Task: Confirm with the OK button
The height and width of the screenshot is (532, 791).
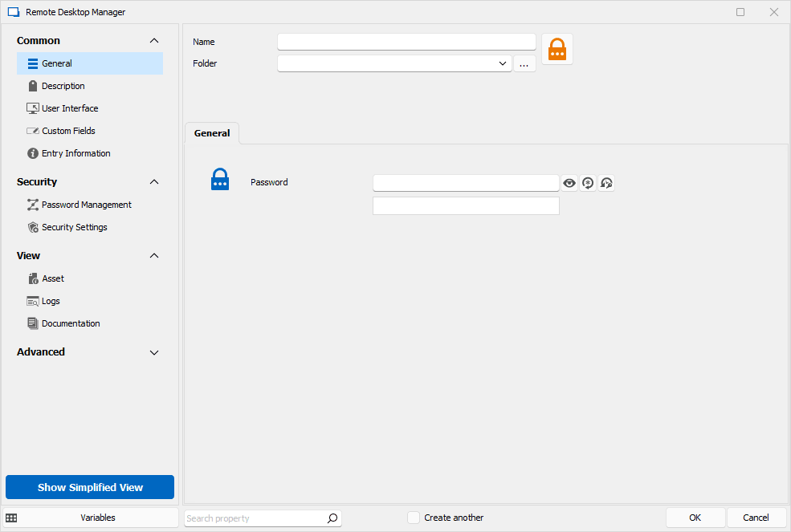Action: [695, 518]
